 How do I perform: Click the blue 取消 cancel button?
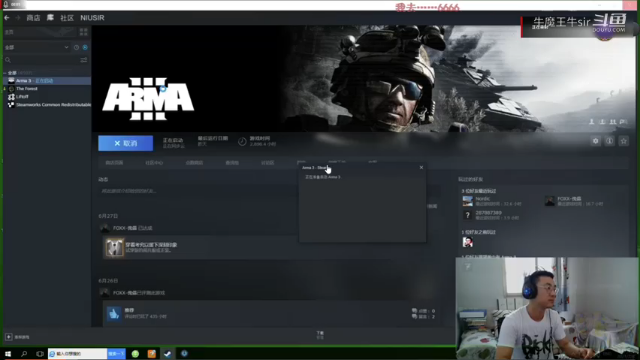point(126,143)
